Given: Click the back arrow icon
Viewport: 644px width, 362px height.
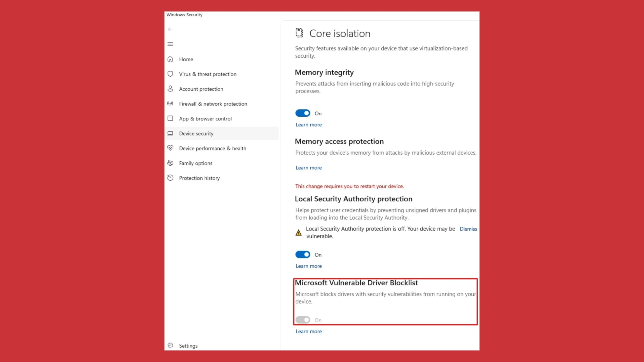Looking at the screenshot, I should click(170, 29).
